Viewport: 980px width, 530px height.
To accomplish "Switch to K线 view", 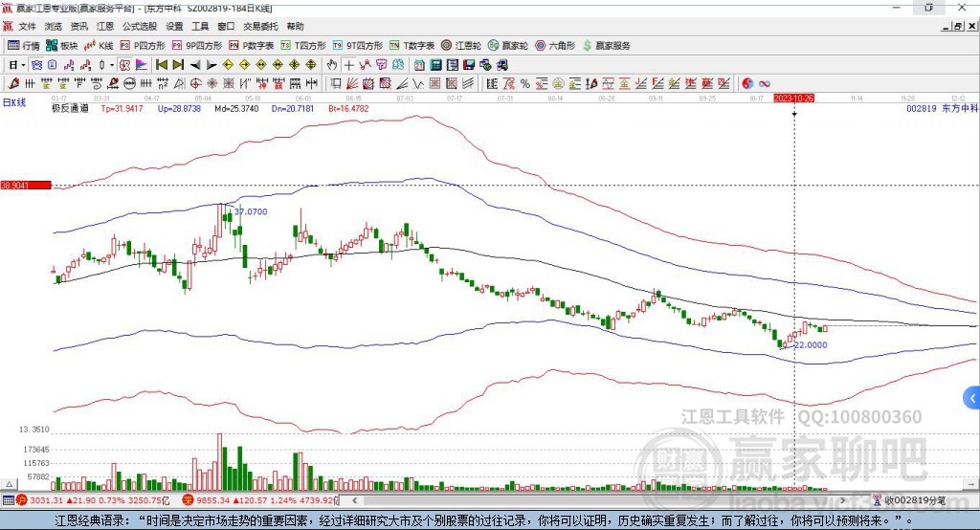I will pos(99,46).
